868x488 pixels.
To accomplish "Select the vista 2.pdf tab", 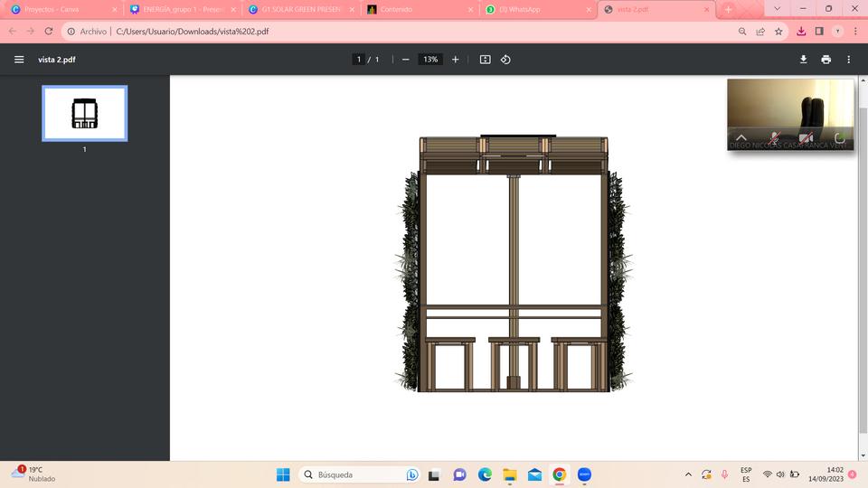I will (x=655, y=9).
